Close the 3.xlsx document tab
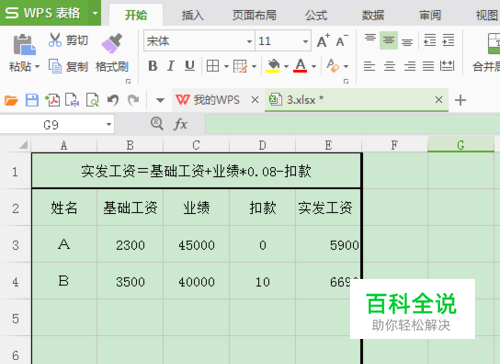The image size is (500, 364). point(439,100)
